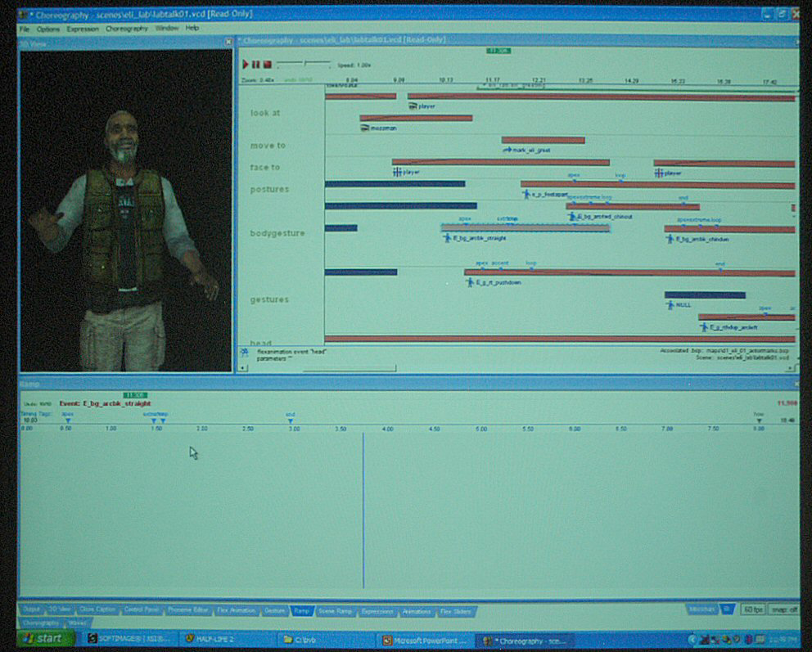Select the chindwn bodygesture figure icon
The image size is (812, 652).
[670, 239]
